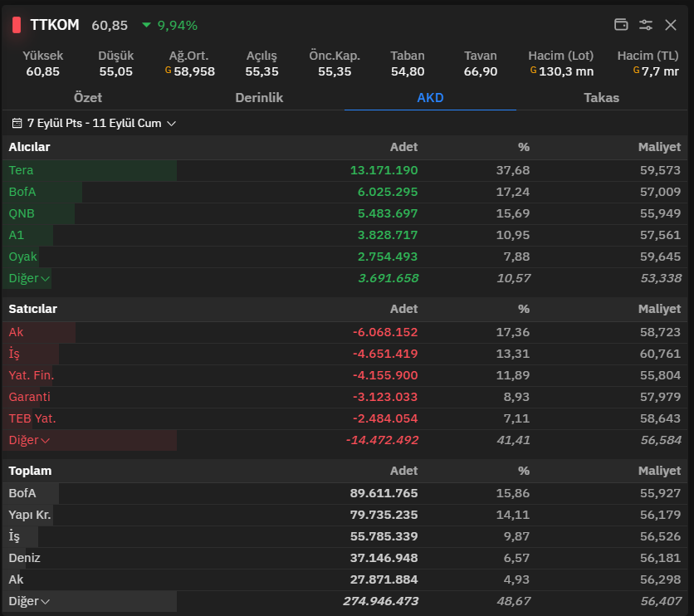Select the TEB Yat. seller row

point(345,418)
